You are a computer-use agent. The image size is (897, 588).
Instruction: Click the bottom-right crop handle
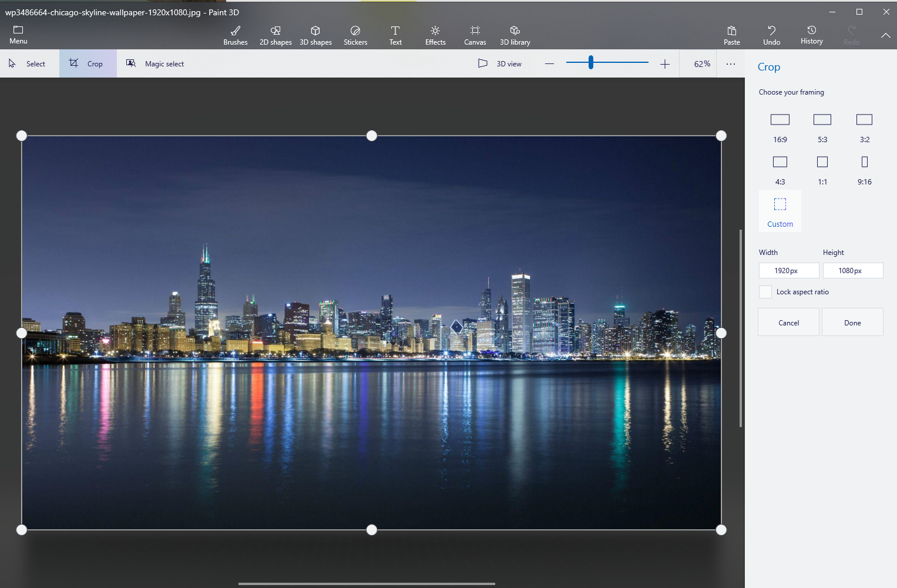pos(721,530)
